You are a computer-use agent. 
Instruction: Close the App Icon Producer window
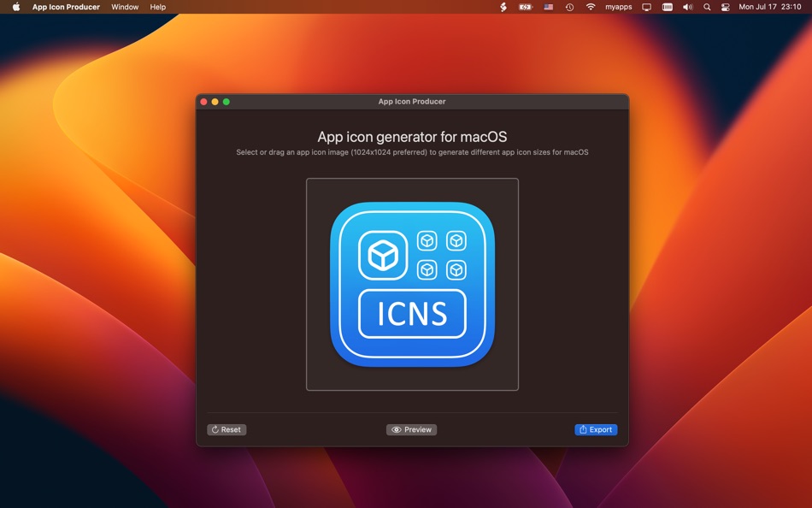204,102
